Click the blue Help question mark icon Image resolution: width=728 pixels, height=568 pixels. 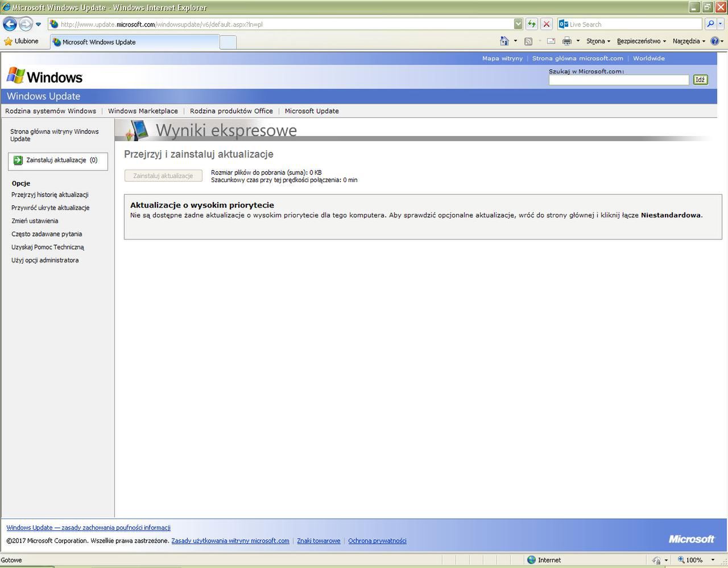coord(714,41)
